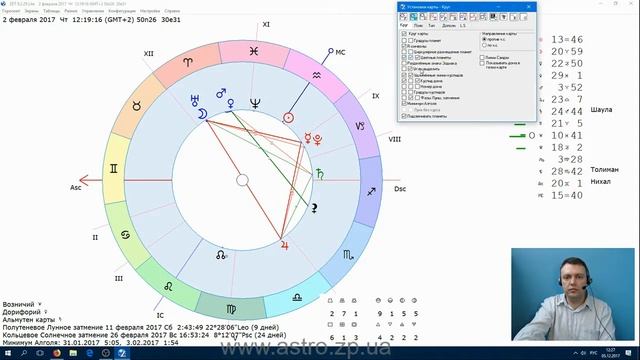Click the Aquarius sign glyph on the zodiac ring
This screenshot has width=640, height=360.
click(316, 75)
